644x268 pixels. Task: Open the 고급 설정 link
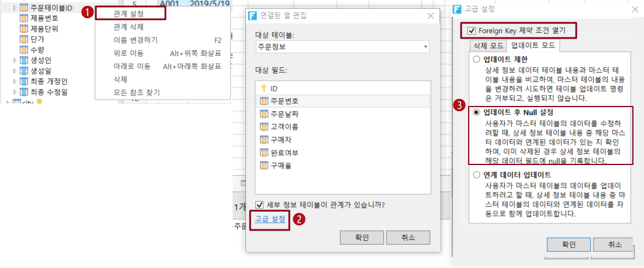[x=270, y=219]
